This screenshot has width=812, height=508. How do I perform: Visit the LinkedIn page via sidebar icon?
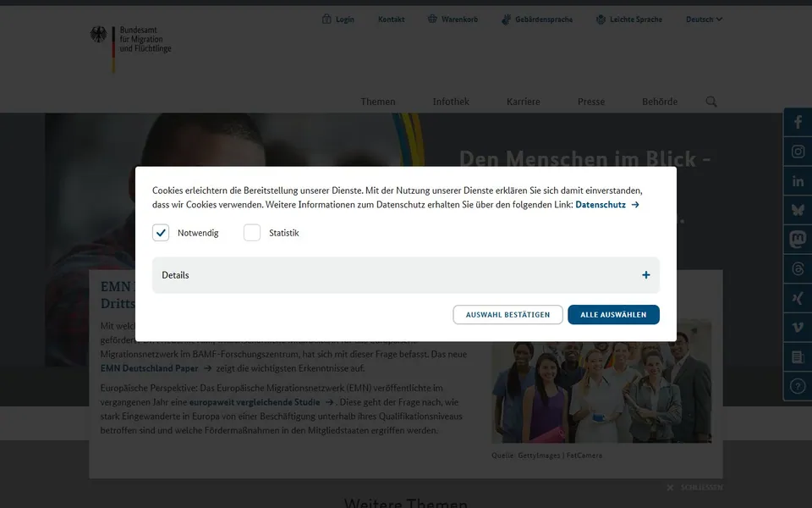(x=798, y=181)
